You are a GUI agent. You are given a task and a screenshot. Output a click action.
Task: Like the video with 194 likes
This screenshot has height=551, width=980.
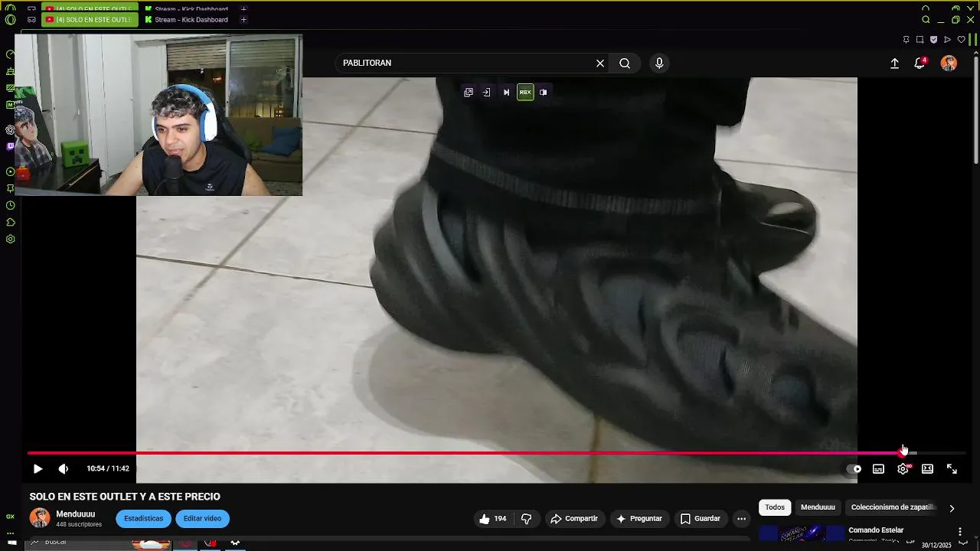tap(492, 519)
